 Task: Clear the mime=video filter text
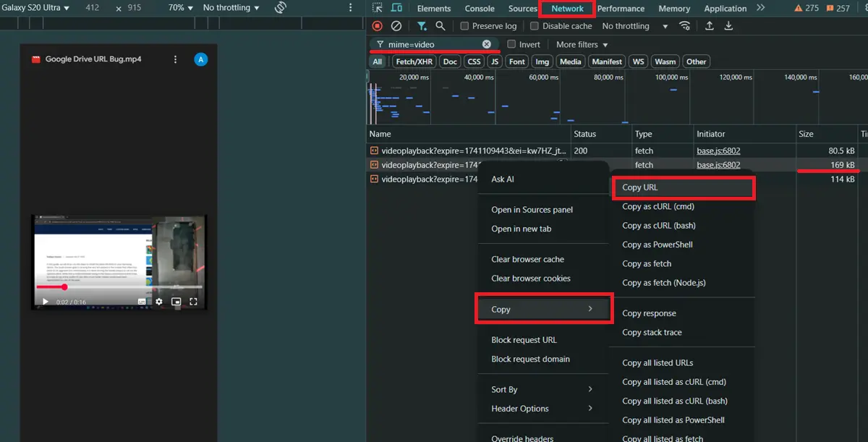click(487, 44)
